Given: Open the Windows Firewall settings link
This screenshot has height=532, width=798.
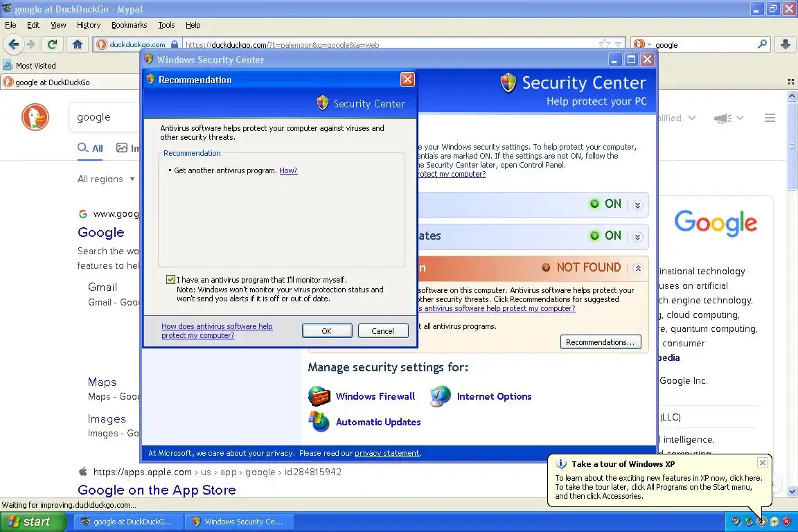Looking at the screenshot, I should pos(375,396).
